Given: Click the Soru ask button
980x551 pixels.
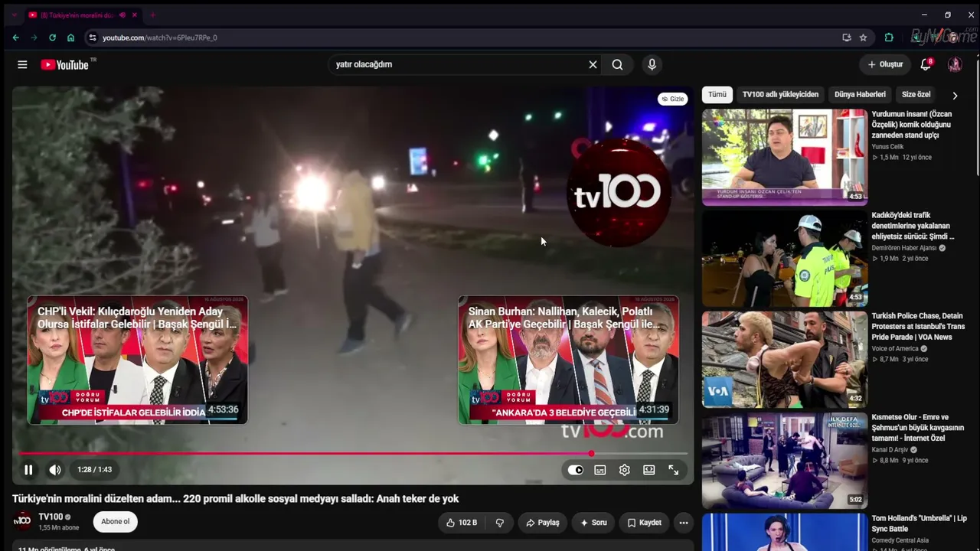Looking at the screenshot, I should (593, 523).
